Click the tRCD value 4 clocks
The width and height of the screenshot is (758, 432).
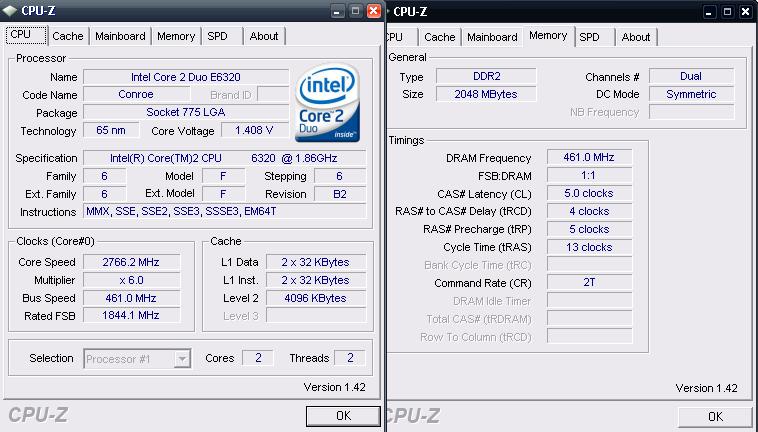[589, 211]
